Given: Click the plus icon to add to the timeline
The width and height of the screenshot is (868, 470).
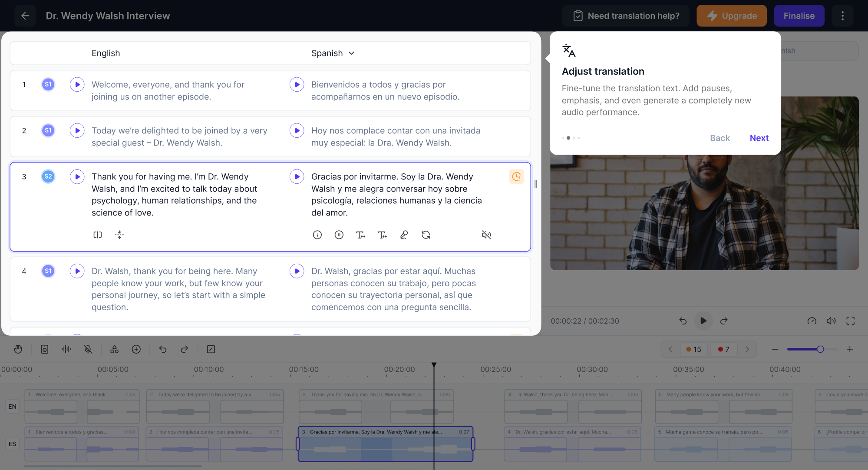Looking at the screenshot, I should (x=136, y=349).
